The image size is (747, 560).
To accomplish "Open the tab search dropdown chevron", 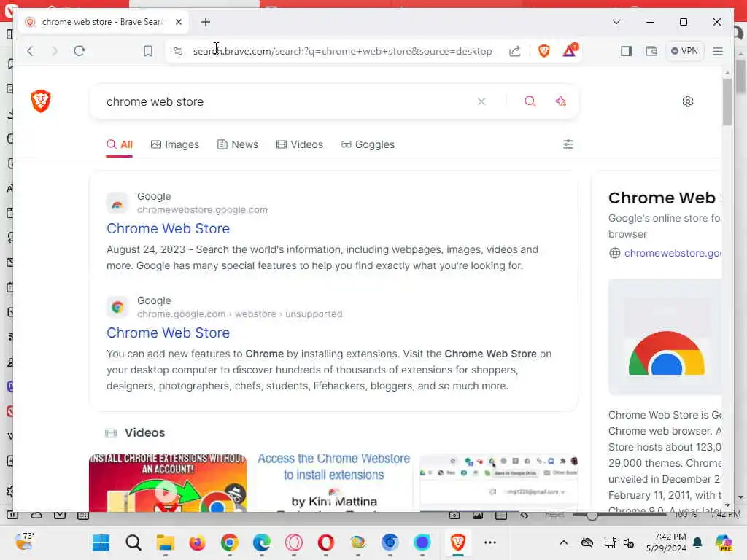I will (x=616, y=22).
